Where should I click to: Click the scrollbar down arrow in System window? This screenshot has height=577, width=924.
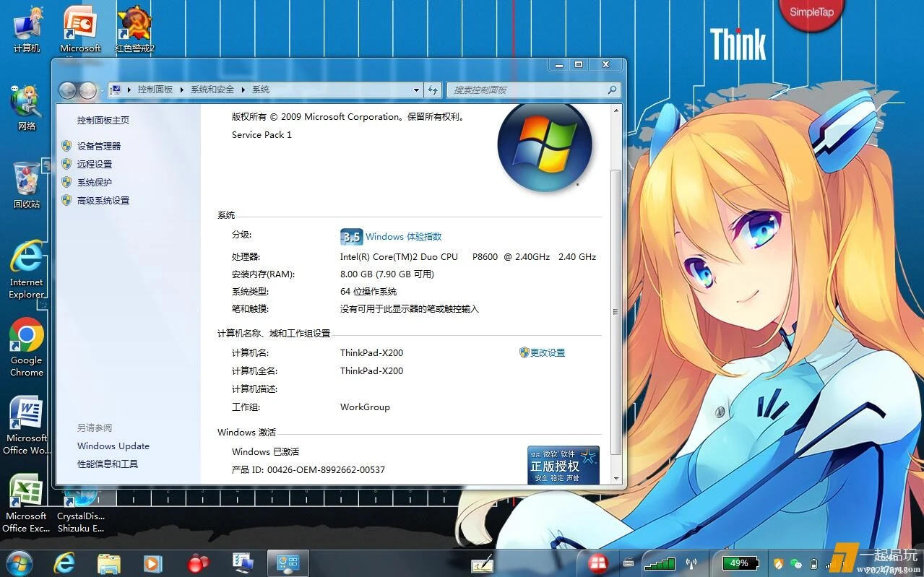pyautogui.click(x=616, y=478)
